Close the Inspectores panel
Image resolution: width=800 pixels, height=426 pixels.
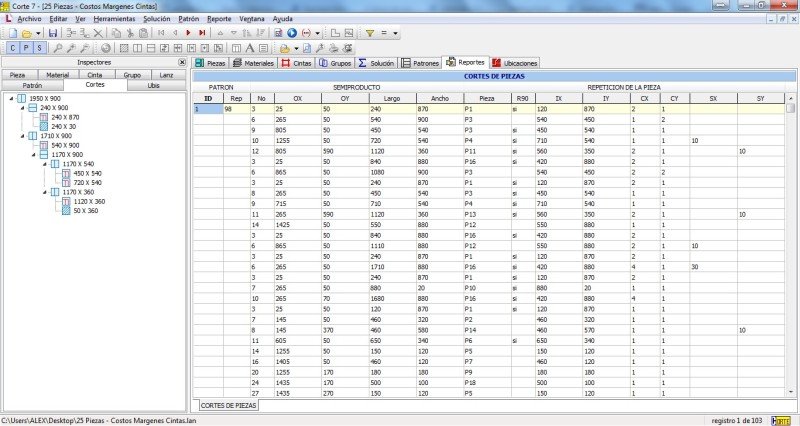(183, 62)
